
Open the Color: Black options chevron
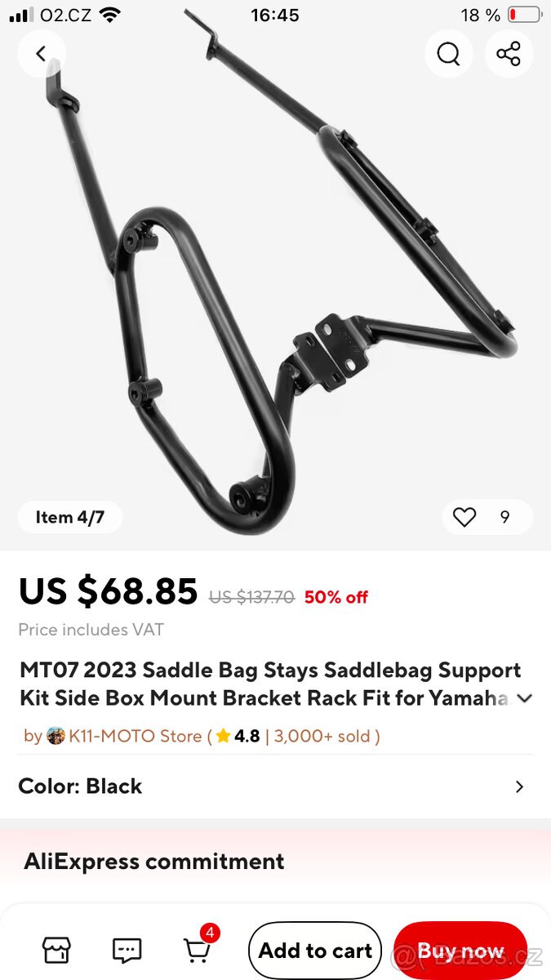pyautogui.click(x=519, y=786)
